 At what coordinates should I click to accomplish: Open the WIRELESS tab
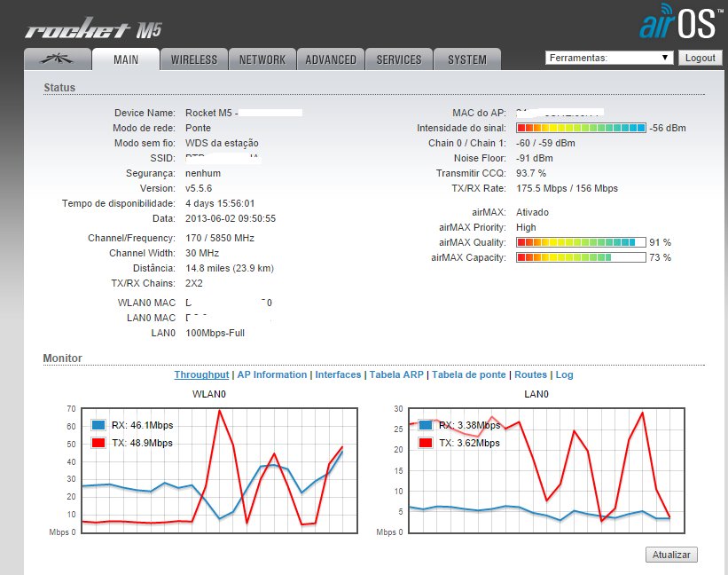click(x=194, y=59)
